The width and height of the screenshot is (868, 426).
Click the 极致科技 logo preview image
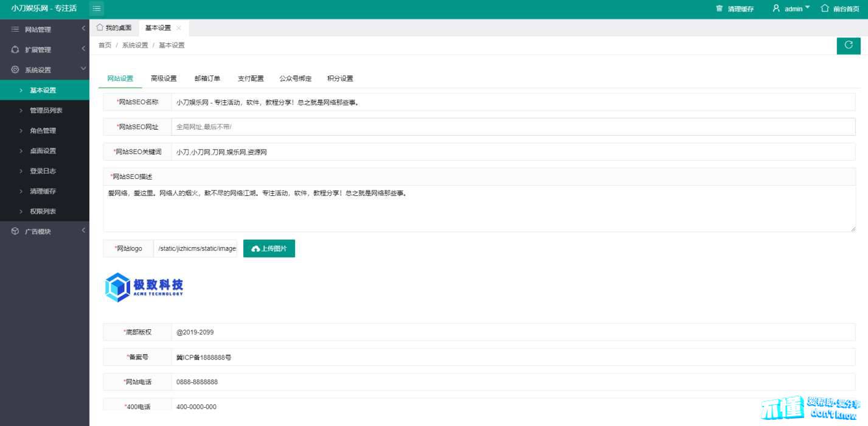click(144, 287)
